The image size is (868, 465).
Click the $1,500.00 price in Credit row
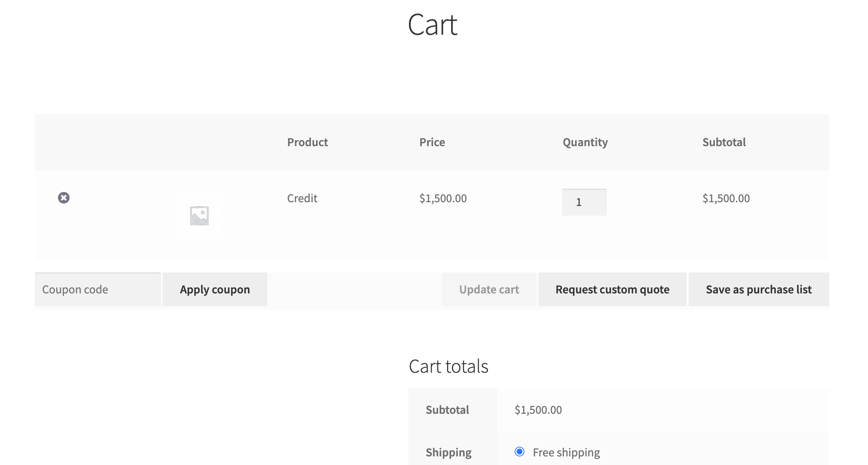(443, 198)
